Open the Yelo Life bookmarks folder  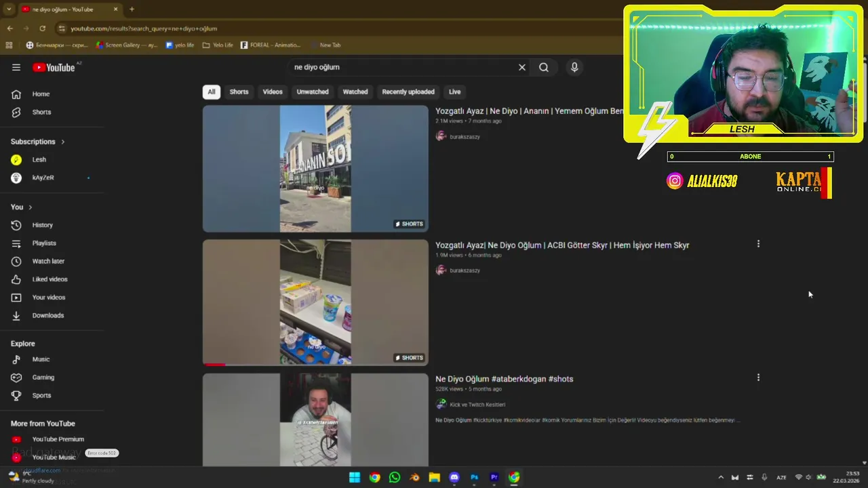click(218, 45)
